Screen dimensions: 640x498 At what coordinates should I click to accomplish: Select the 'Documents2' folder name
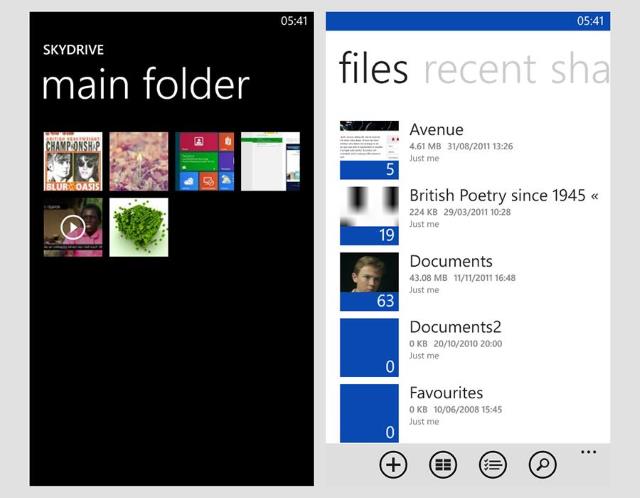[x=456, y=327]
